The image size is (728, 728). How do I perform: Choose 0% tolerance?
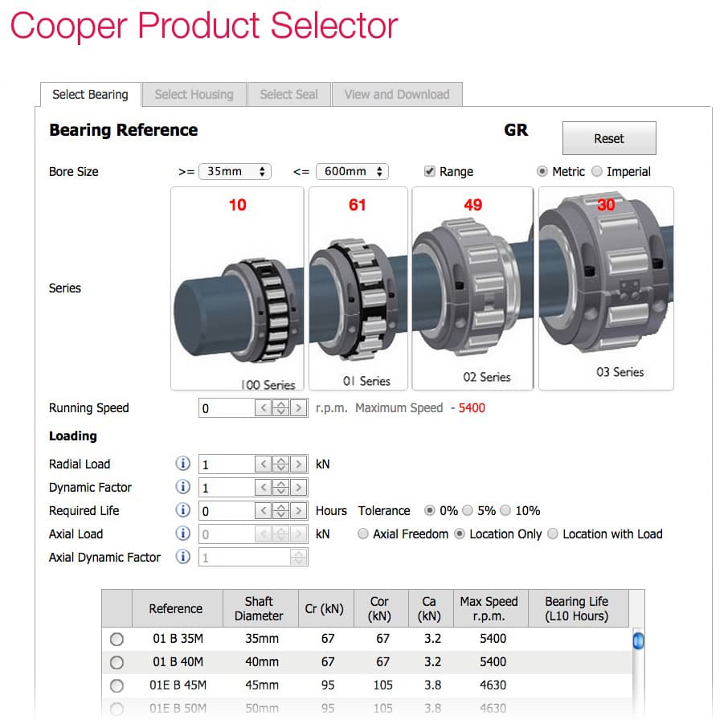[429, 511]
